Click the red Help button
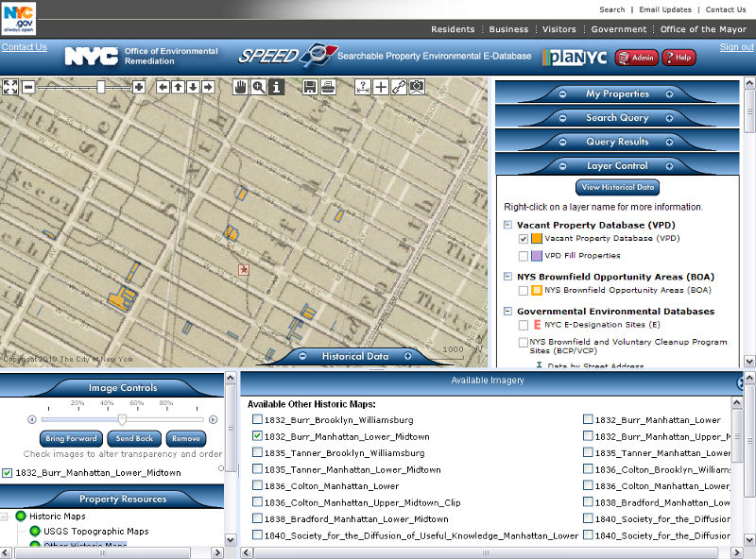The image size is (756, 559). (x=679, y=58)
